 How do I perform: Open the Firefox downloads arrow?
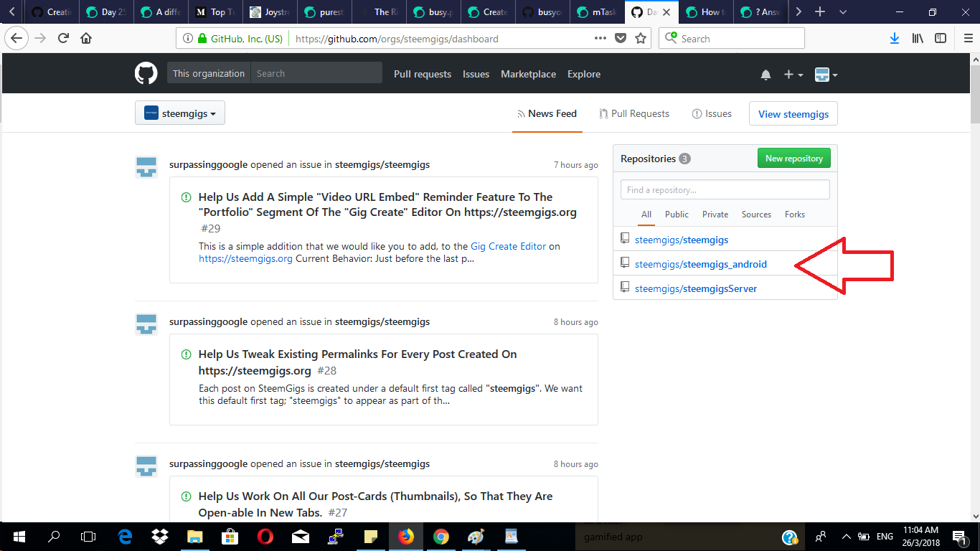pos(895,39)
